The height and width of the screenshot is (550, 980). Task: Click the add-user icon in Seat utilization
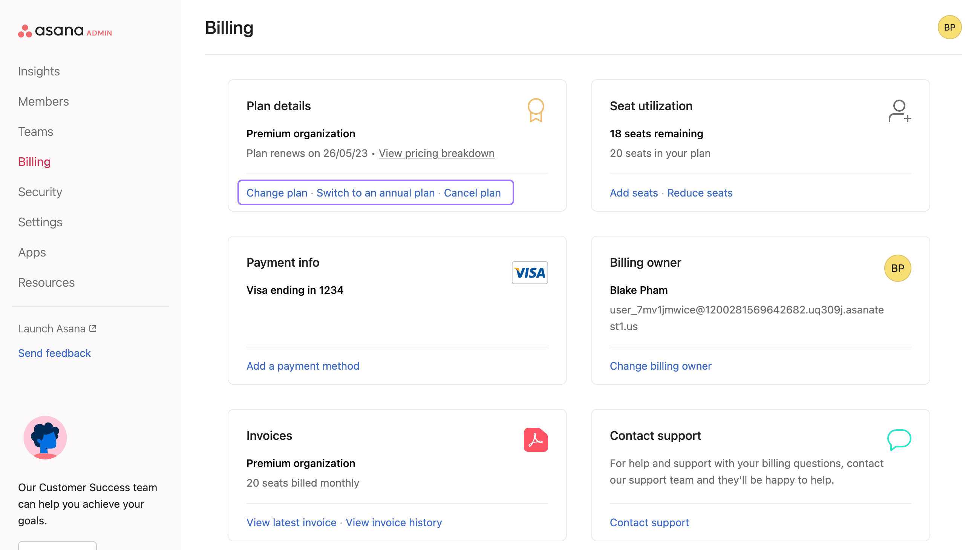(899, 111)
